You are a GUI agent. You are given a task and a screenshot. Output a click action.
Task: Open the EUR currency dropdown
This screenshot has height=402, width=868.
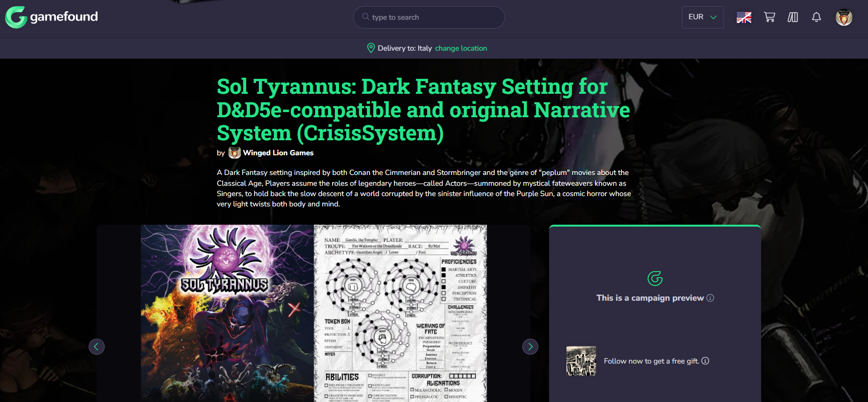click(702, 17)
